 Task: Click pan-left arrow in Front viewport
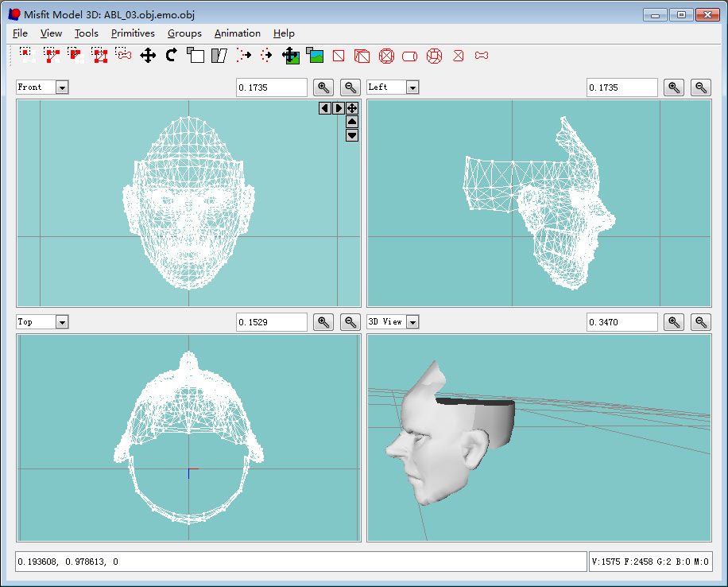[325, 108]
